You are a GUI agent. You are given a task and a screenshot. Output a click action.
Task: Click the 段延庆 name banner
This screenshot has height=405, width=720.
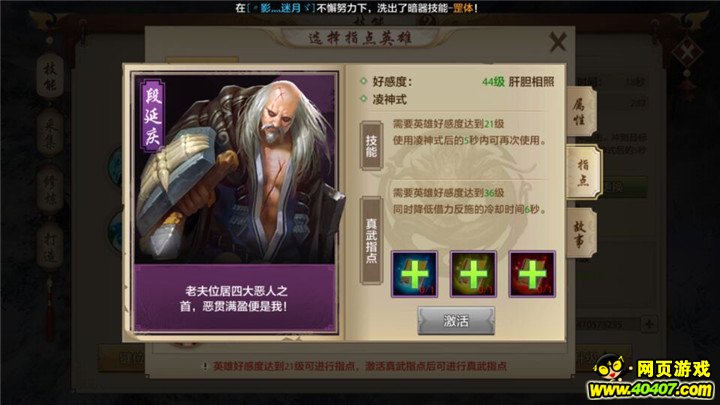coord(152,116)
